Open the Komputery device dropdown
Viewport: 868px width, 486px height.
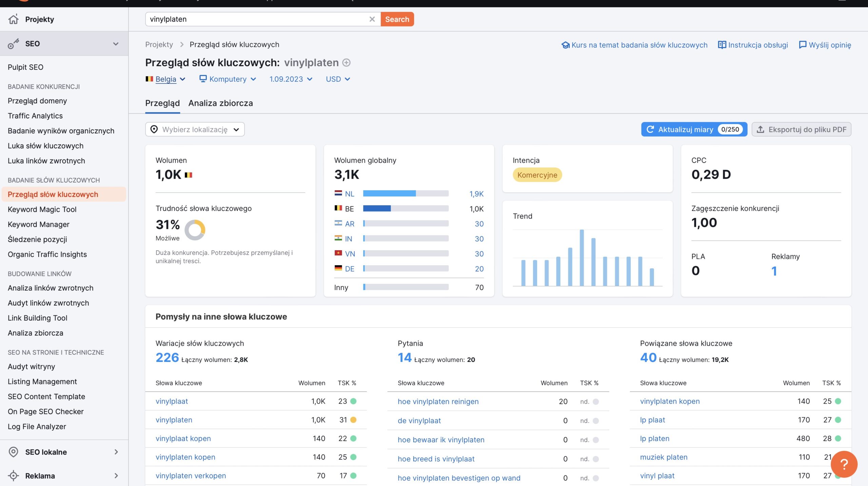click(x=228, y=79)
